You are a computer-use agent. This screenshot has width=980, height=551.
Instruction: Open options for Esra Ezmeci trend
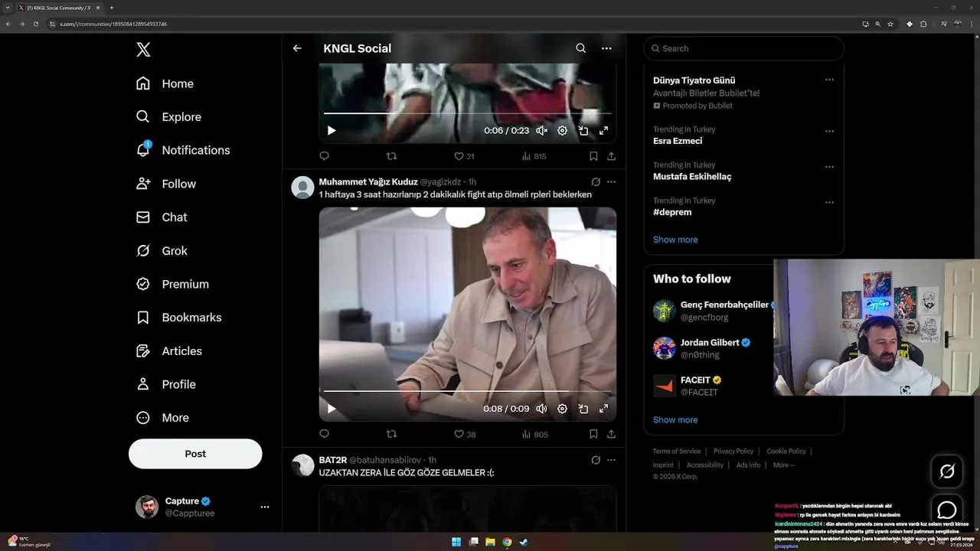[829, 131]
